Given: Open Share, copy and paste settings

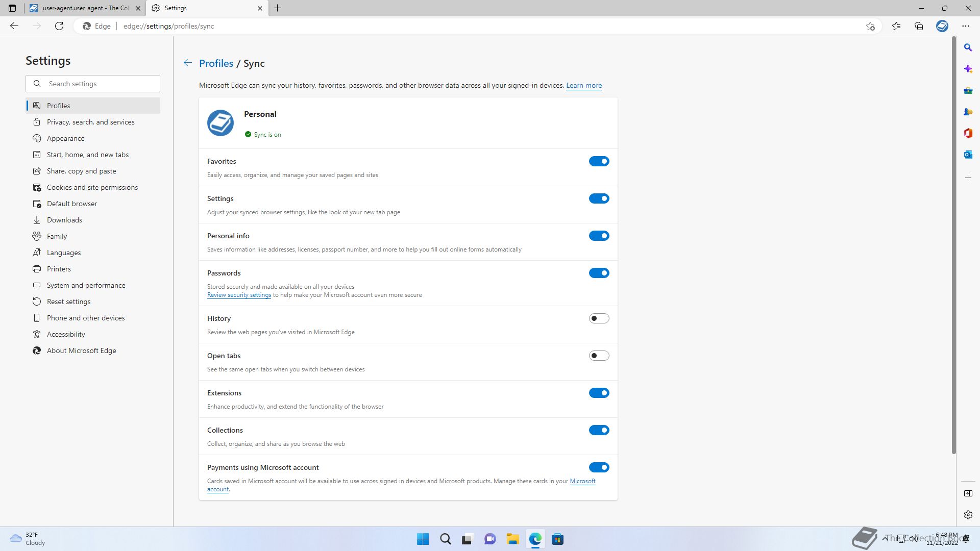Looking at the screenshot, I should (x=93, y=171).
